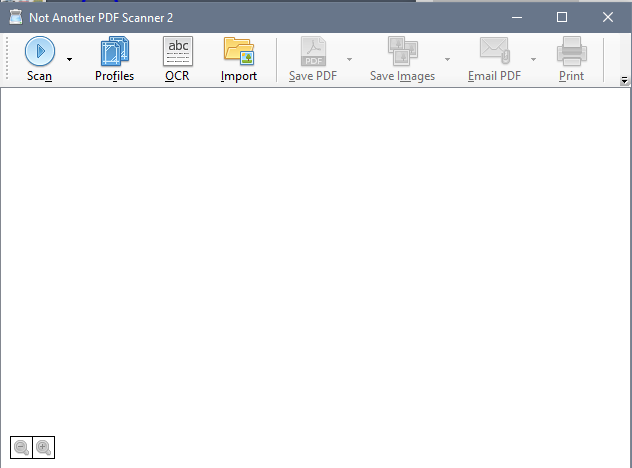
Task: Open the Email PDF dropdown arrow
Action: (x=533, y=60)
